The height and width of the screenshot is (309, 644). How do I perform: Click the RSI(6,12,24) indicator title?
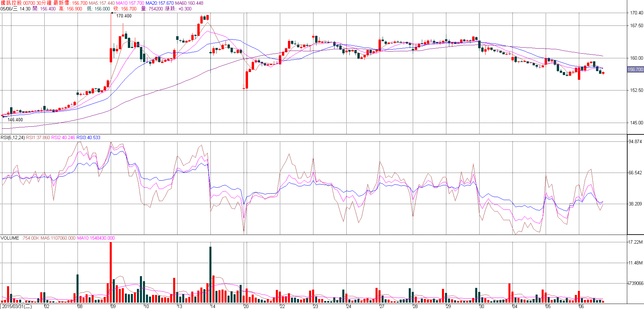pyautogui.click(x=13, y=137)
